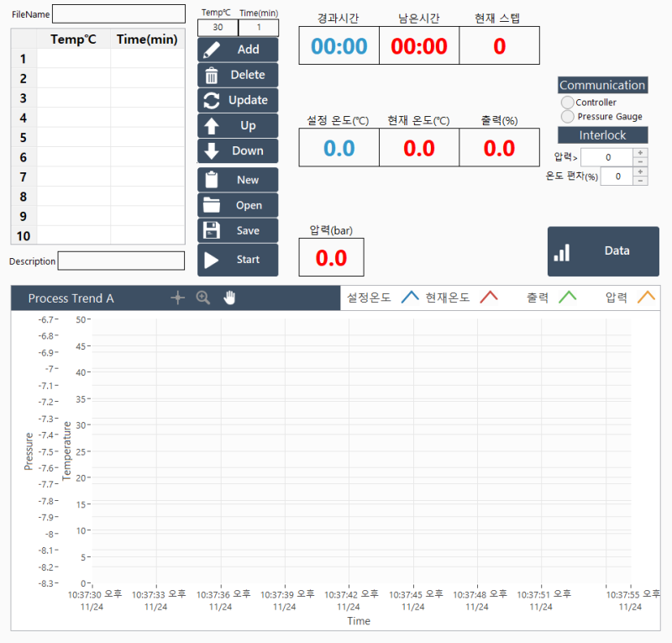This screenshot has width=672, height=643.
Task: Toggle the Controller communication indicator
Action: (568, 102)
